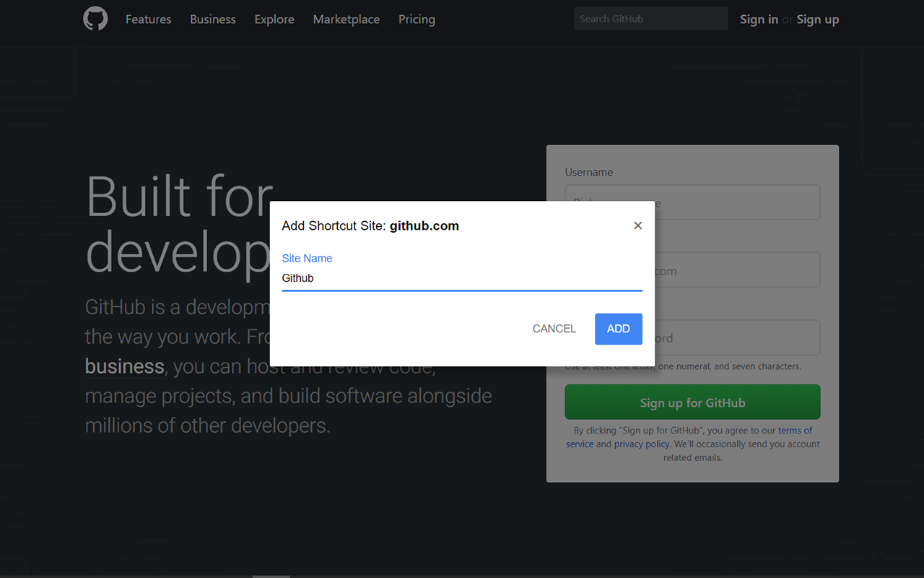
Task: Click the Sign up header link
Action: point(818,20)
